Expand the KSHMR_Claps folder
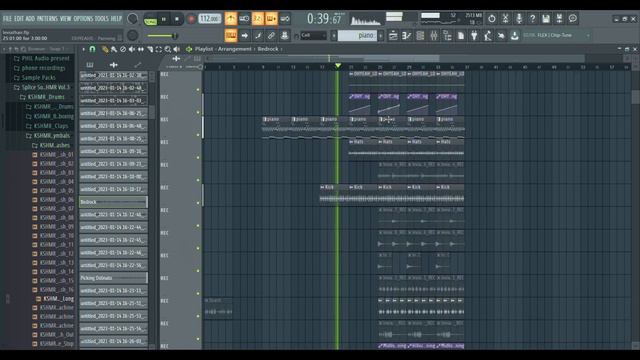Screen dimensions: 640x360 click(47, 126)
